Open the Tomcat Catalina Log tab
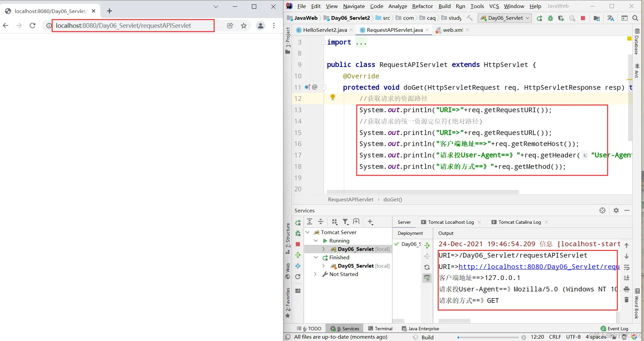Screen dimensions: 644x341 (520, 222)
